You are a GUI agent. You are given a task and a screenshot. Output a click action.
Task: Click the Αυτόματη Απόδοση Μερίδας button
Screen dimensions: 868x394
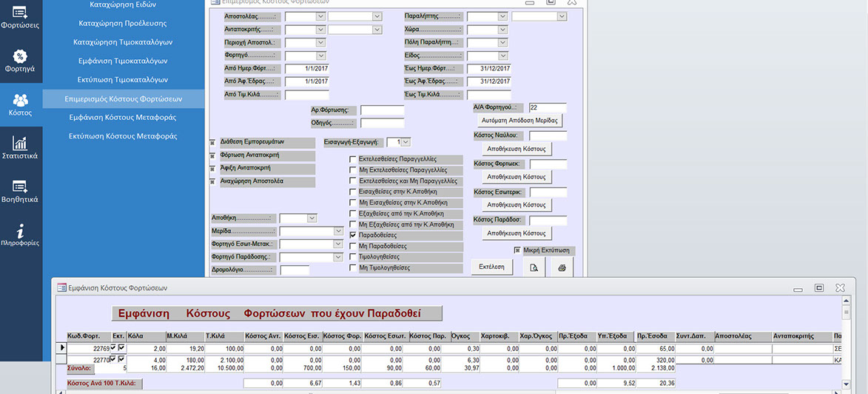click(519, 120)
